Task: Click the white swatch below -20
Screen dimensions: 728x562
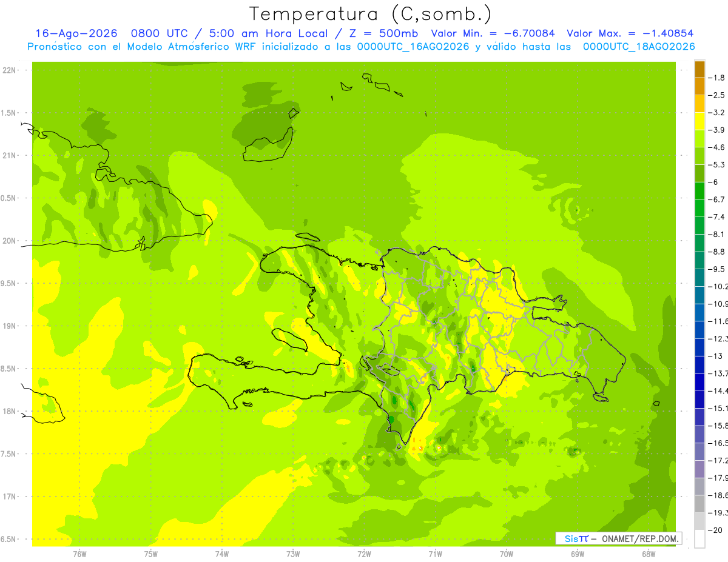Action: [x=699, y=539]
